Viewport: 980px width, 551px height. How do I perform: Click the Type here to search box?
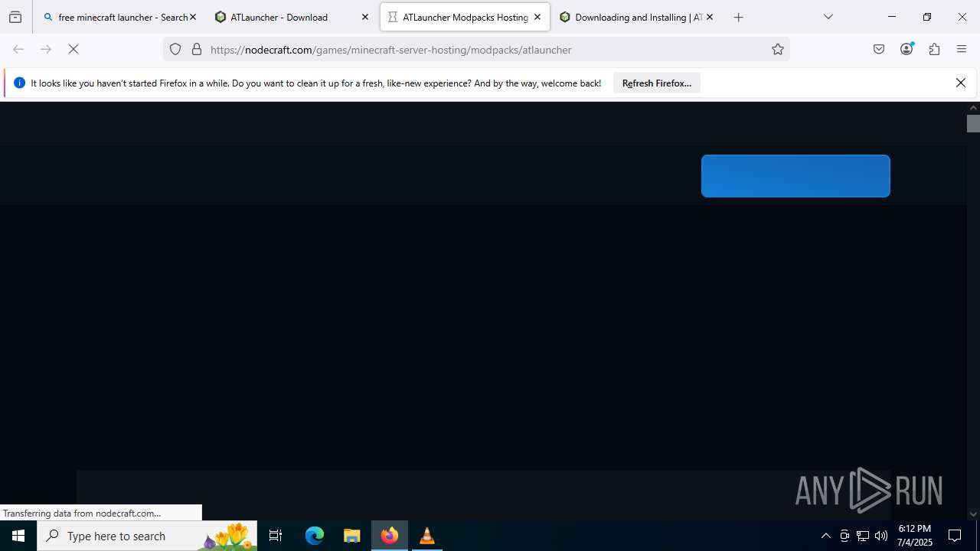[x=147, y=536]
